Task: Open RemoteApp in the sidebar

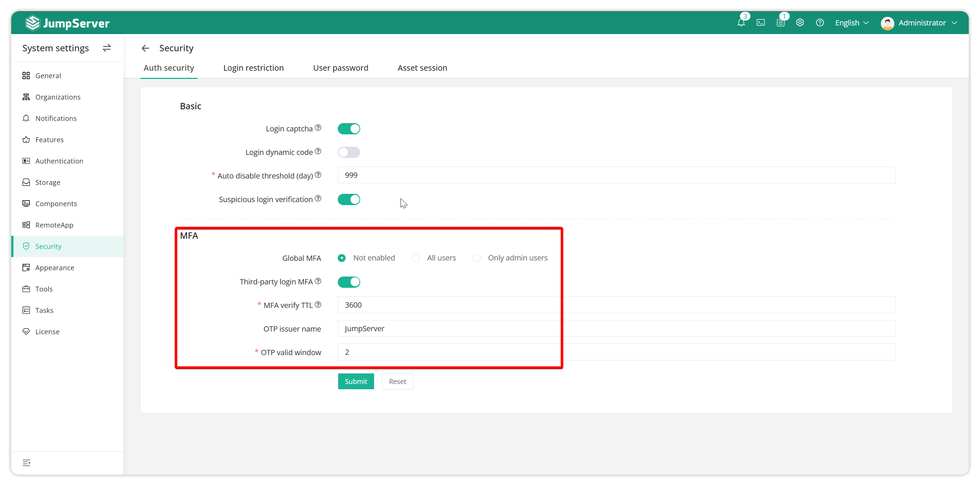Action: pos(67,225)
